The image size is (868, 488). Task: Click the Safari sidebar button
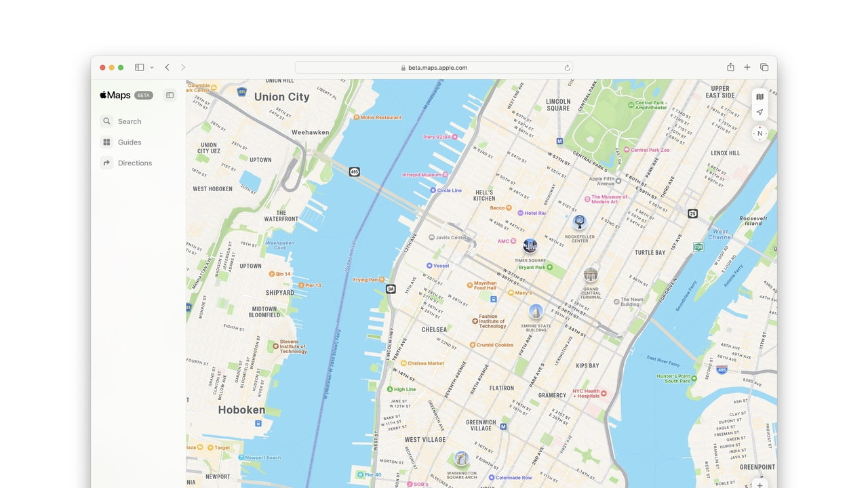(x=139, y=68)
